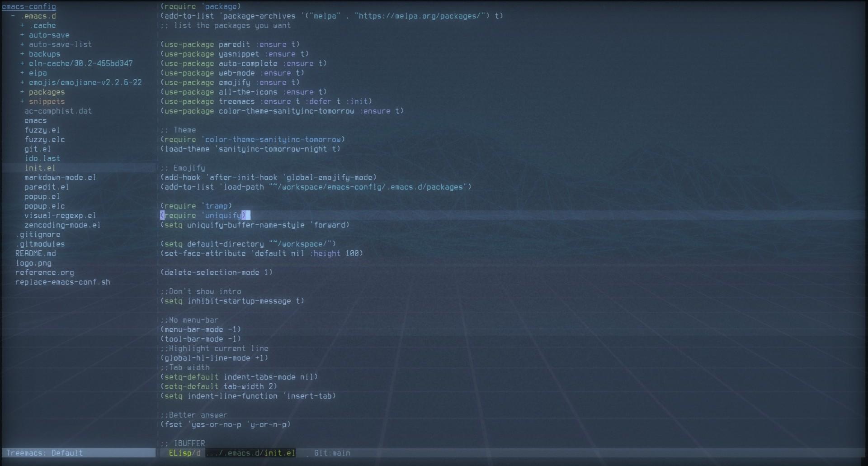The image size is (868, 466).
Task: Open markdown-mode.el file
Action: pyautogui.click(x=60, y=177)
